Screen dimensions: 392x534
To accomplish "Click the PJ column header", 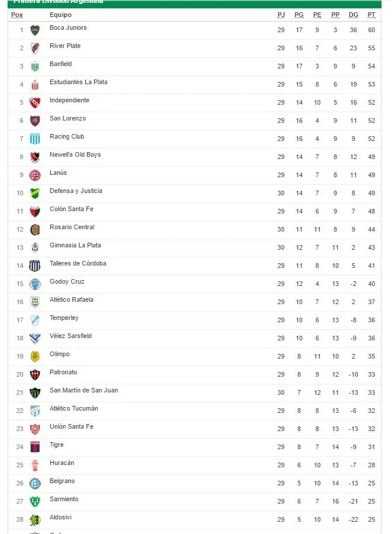I will [281, 15].
